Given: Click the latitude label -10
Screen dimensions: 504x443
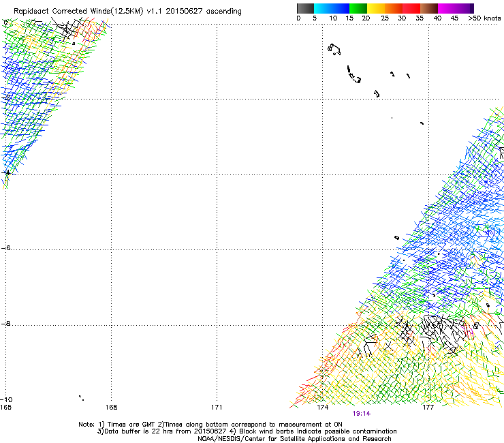Looking at the screenshot, I should [6, 400].
